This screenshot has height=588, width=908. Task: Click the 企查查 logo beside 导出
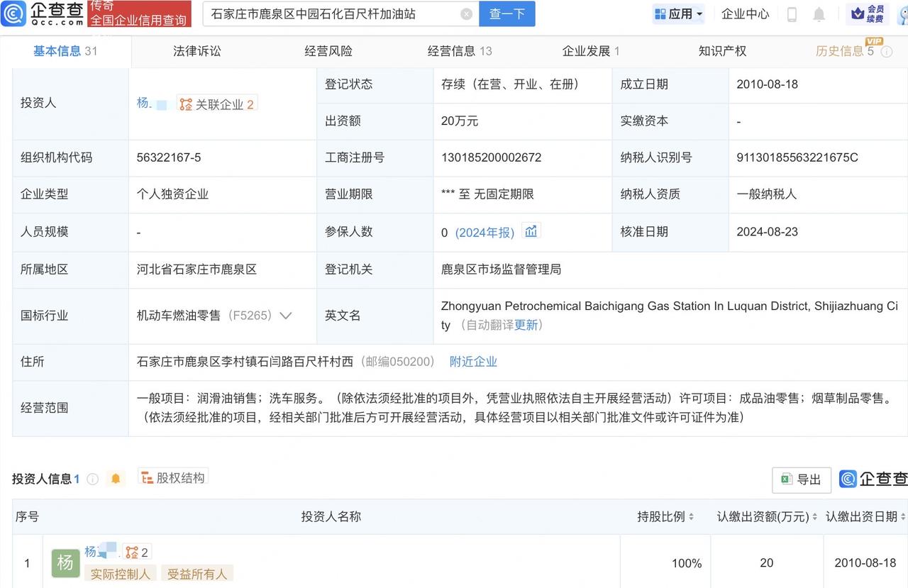point(873,479)
